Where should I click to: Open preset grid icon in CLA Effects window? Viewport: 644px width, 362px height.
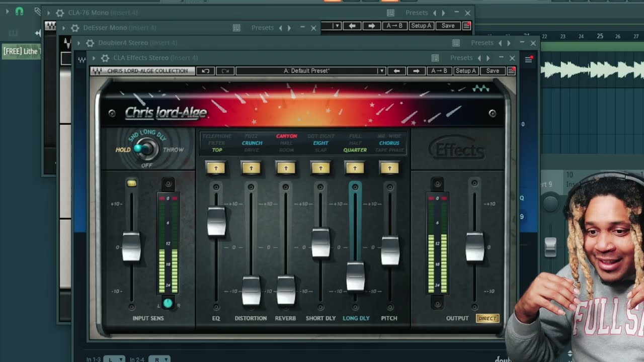[435, 58]
